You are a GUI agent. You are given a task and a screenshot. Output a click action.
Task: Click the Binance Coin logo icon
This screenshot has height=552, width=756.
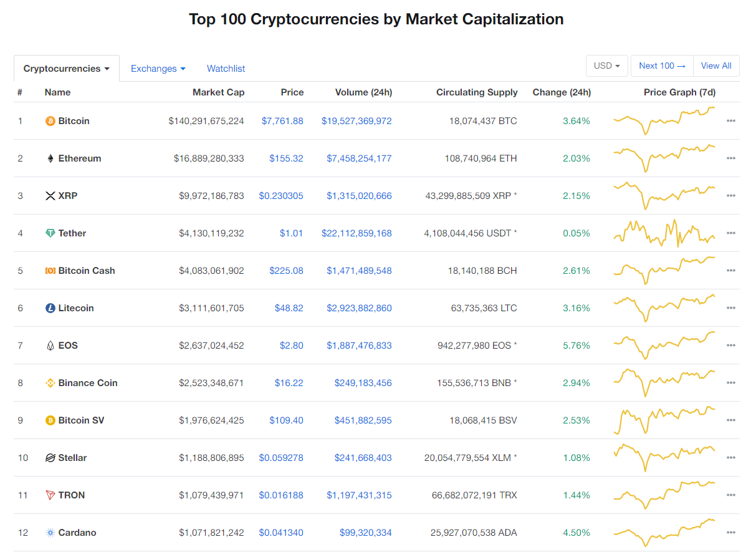coord(50,383)
